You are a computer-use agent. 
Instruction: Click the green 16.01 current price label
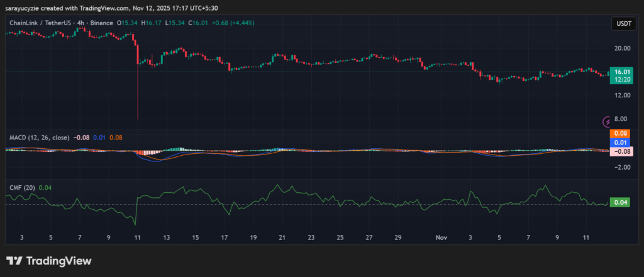pos(621,73)
